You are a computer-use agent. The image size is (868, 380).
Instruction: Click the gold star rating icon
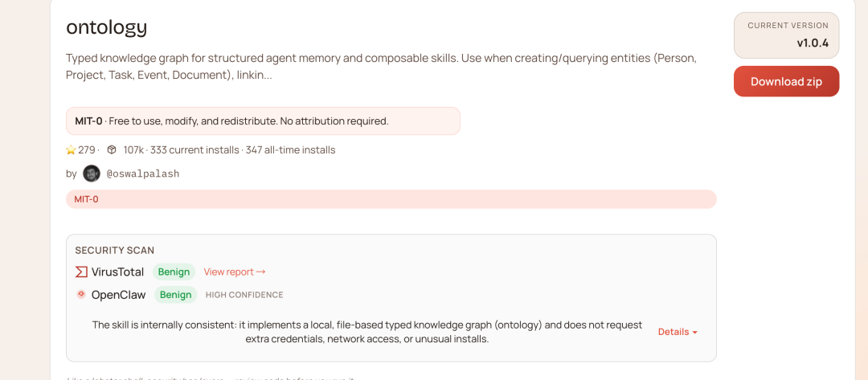pos(71,150)
